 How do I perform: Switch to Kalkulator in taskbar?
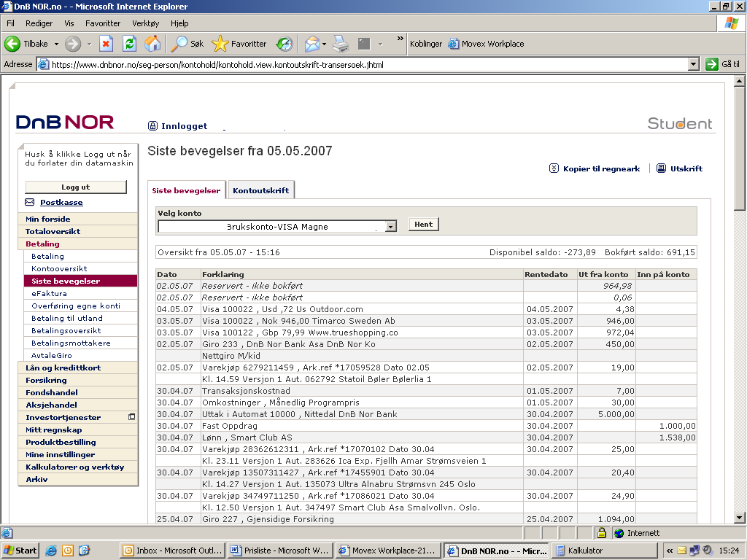[x=603, y=551]
